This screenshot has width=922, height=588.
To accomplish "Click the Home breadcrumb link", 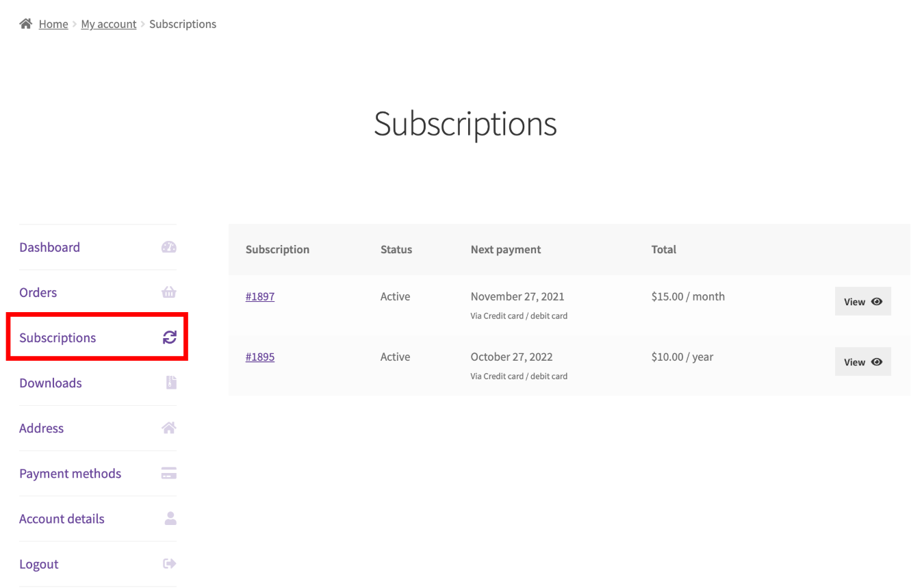I will pyautogui.click(x=53, y=23).
